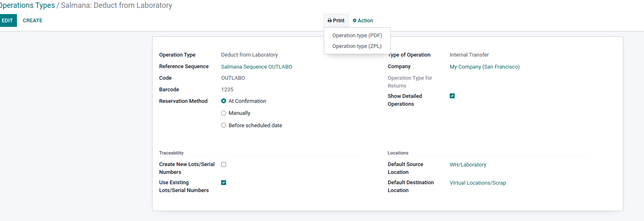Choose Operation type (ZPL) option

click(357, 46)
